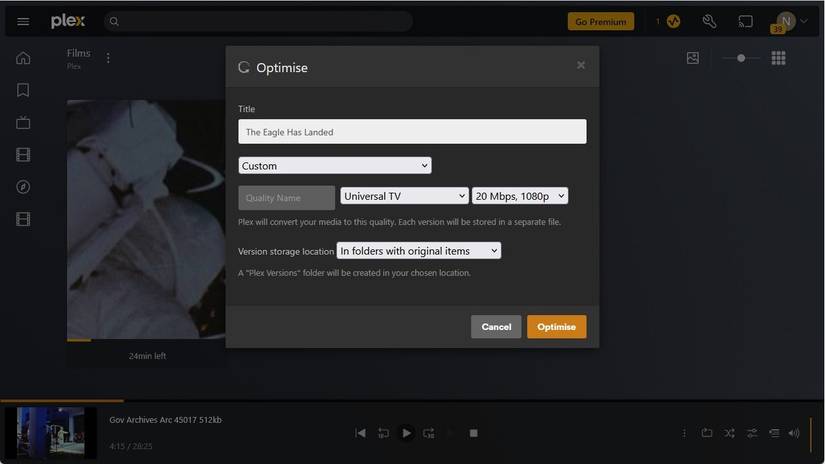The width and height of the screenshot is (825, 464).
Task: Expand the account chevron beside avatar
Action: coord(804,22)
